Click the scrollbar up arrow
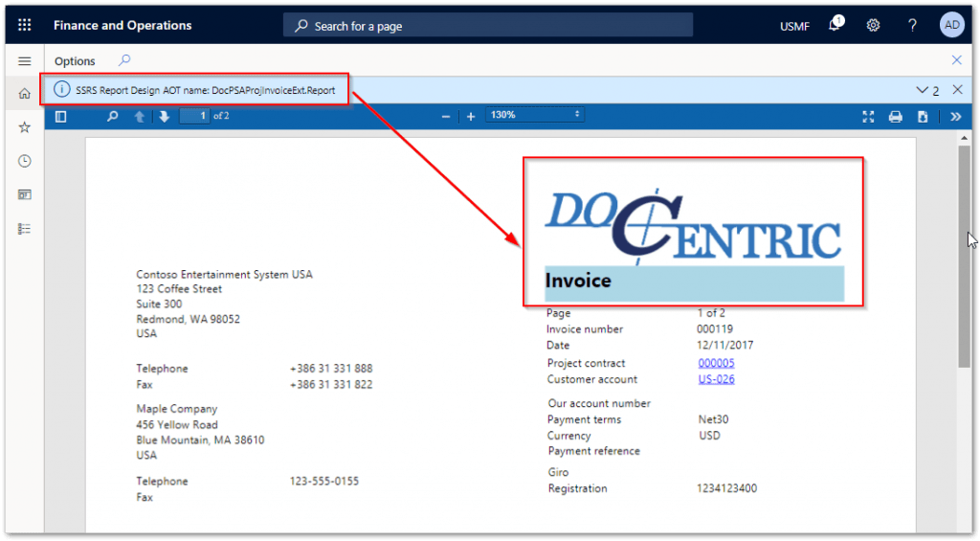 (x=965, y=138)
